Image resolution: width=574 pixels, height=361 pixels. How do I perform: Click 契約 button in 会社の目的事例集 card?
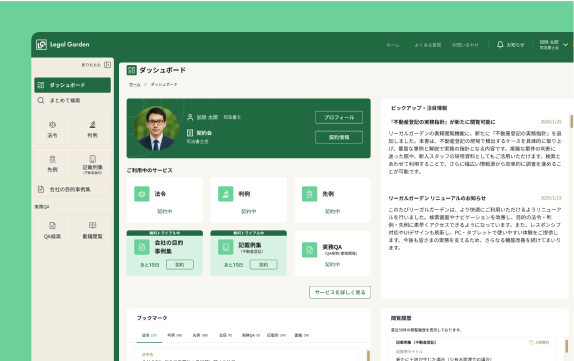[180, 265]
